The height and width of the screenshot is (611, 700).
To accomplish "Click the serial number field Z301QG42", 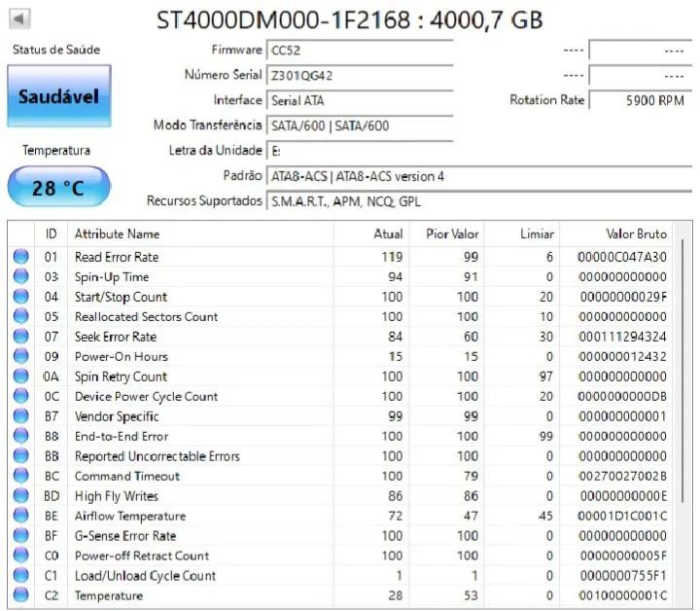I will pyautogui.click(x=360, y=76).
